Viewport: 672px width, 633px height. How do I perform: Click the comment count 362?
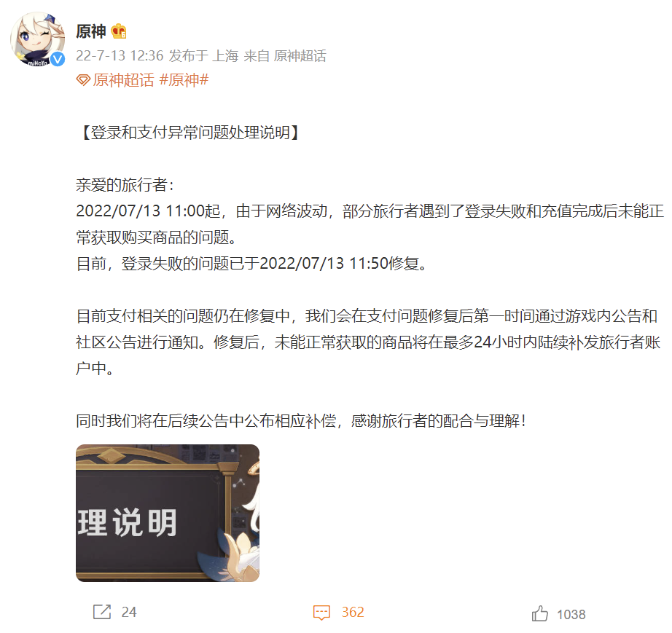353,612
